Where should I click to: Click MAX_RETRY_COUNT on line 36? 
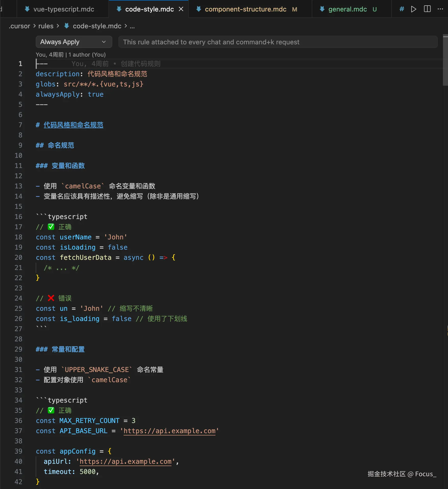pyautogui.click(x=90, y=421)
